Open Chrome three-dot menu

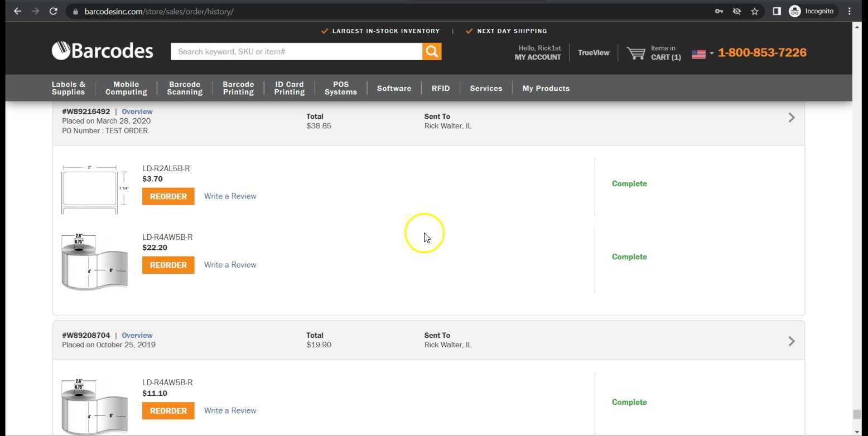tap(850, 11)
